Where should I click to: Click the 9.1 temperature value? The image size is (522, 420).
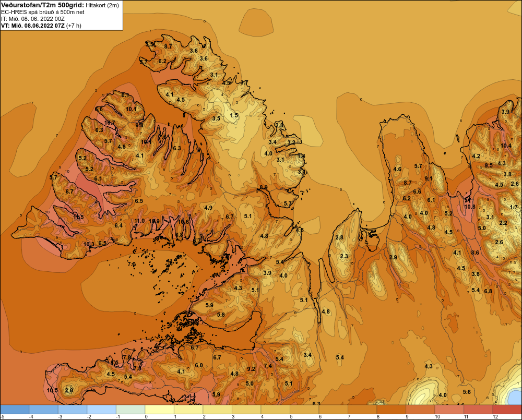point(429,178)
